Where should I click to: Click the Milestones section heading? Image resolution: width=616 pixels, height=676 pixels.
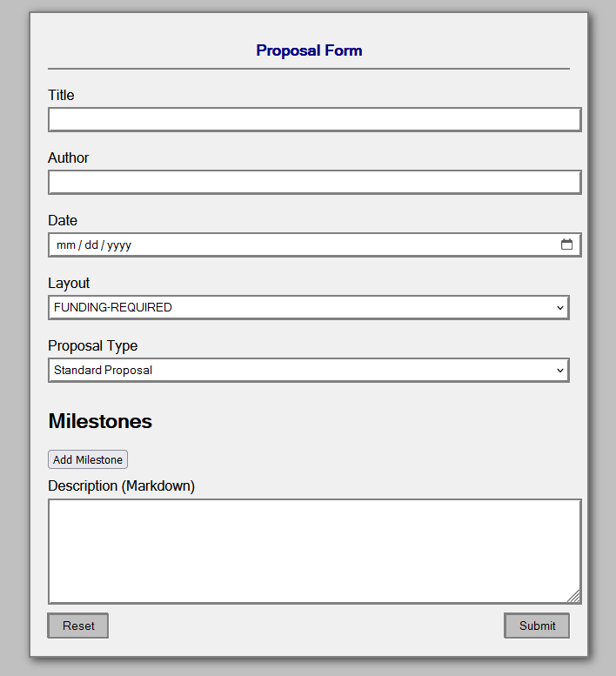[x=100, y=421]
